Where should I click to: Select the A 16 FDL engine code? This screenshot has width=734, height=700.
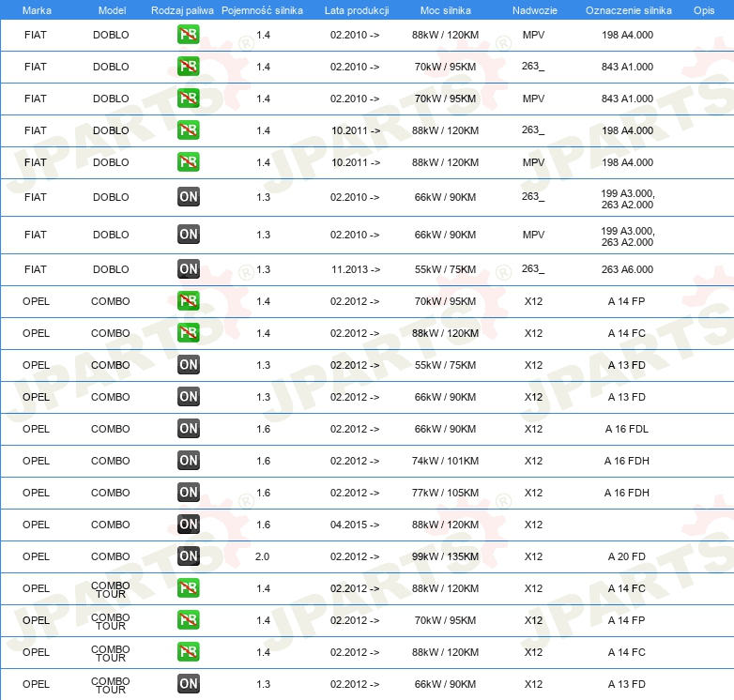[627, 429]
